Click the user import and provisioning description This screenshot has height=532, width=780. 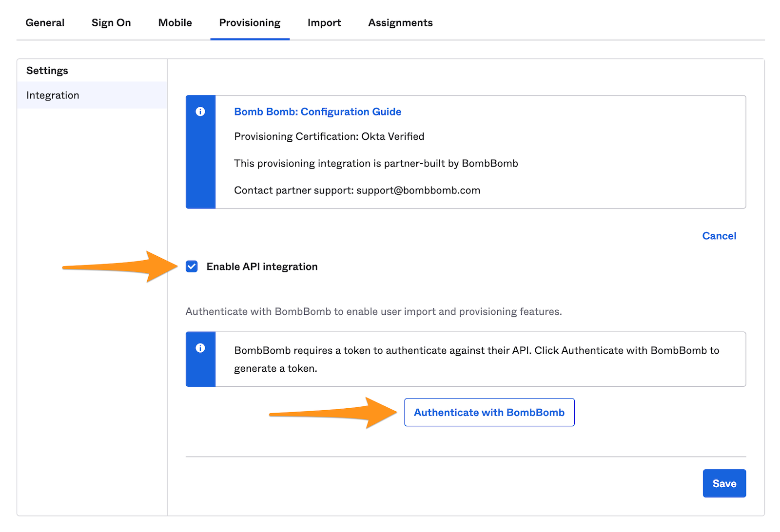pos(374,312)
